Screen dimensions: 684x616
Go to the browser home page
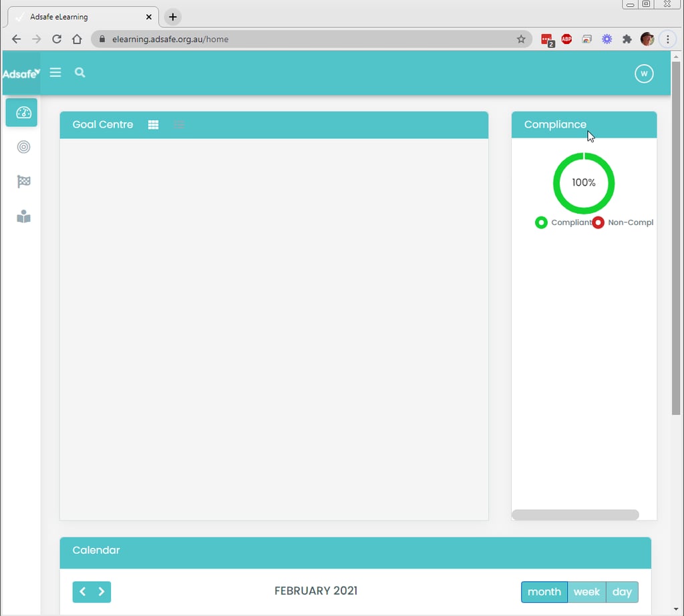point(77,39)
